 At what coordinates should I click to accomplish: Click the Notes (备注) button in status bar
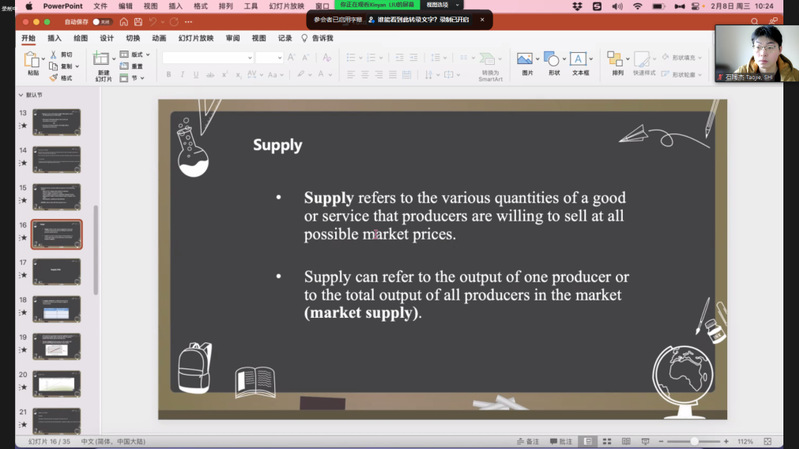click(528, 441)
